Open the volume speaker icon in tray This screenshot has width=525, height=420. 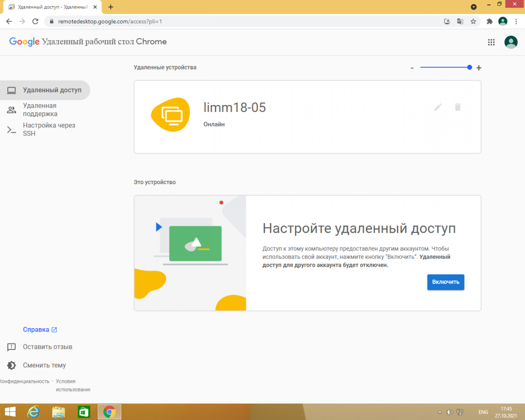449,412
